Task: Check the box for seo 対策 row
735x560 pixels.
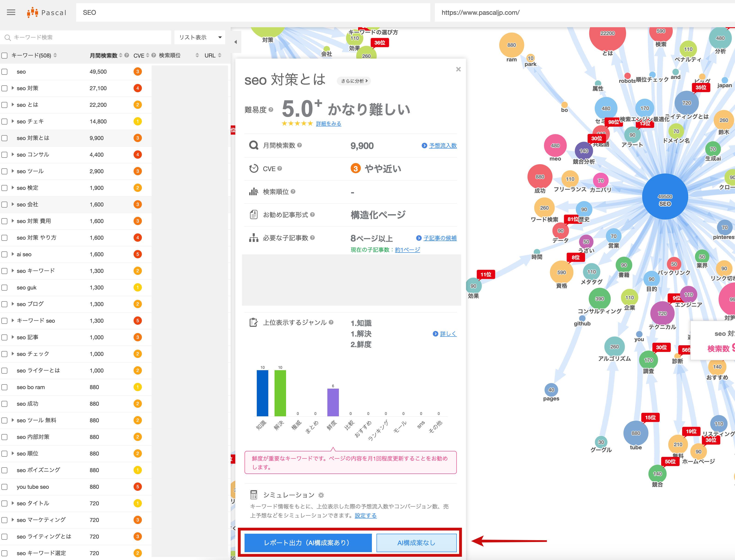Action: point(4,88)
